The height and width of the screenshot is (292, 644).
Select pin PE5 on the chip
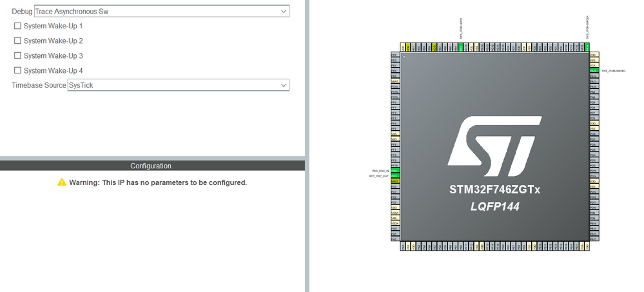396,70
